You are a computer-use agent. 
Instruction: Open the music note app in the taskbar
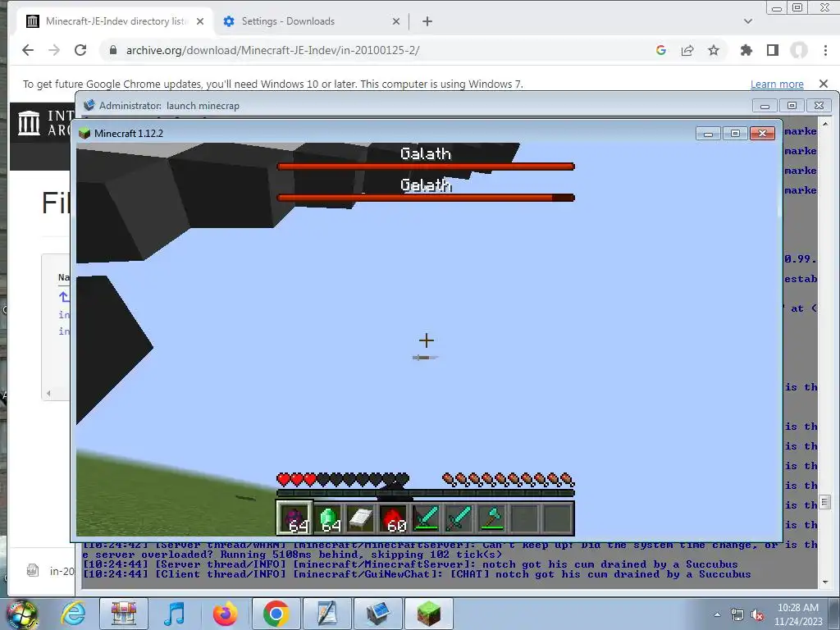[x=174, y=614]
